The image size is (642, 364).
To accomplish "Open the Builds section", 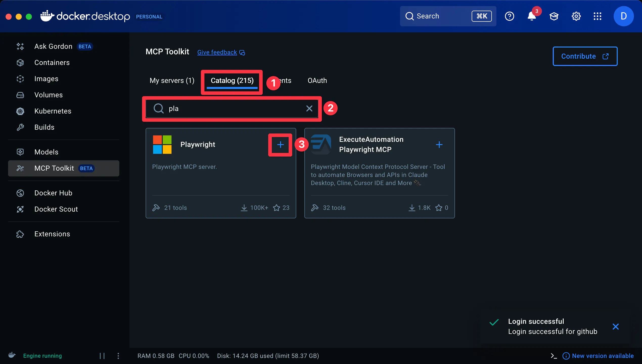I will coord(63,127).
